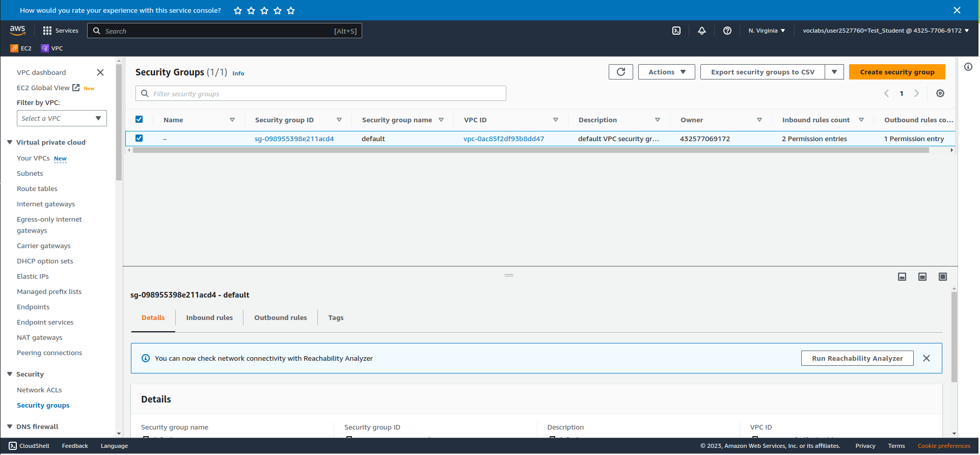Screen dimensions: 980x455
Task: Click Export security groups to CSV
Action: tap(763, 72)
